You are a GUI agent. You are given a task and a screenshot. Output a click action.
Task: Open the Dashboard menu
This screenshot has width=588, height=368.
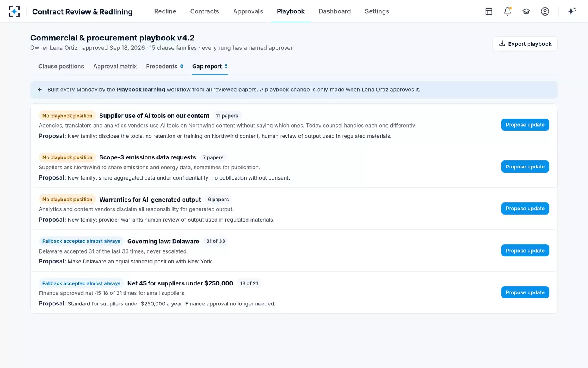point(334,11)
